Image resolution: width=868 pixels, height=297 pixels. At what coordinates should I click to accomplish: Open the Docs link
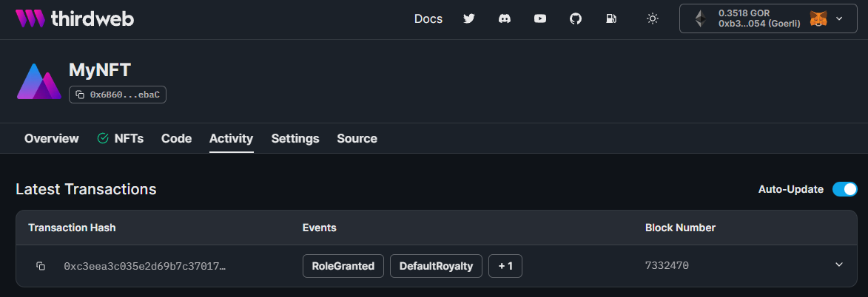[428, 19]
